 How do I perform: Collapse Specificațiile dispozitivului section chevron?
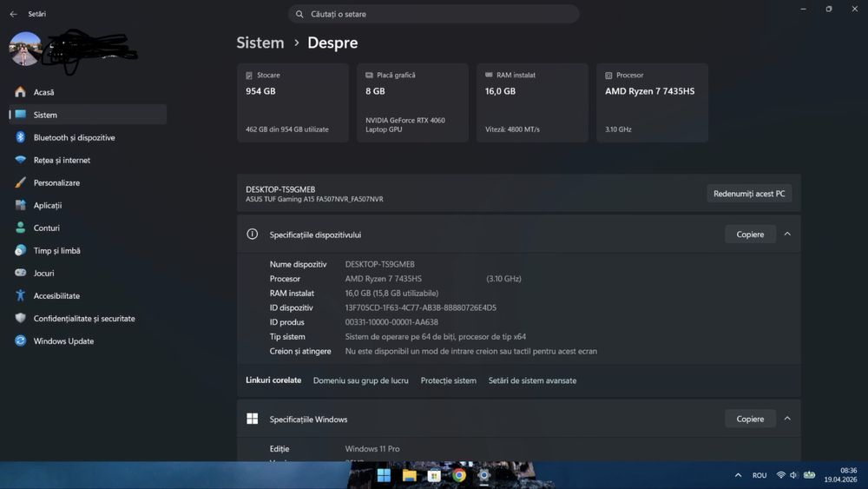[787, 235]
